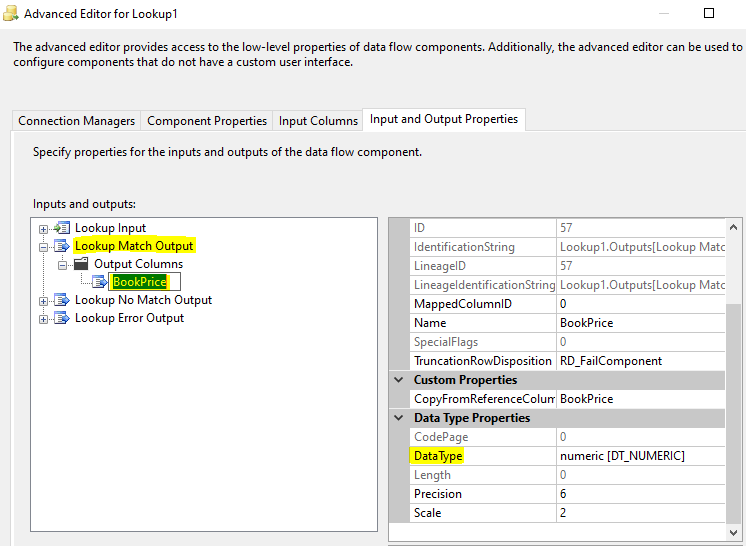Image resolution: width=746 pixels, height=546 pixels.
Task: Click the Lookup Match Output node icon
Action: coord(62,246)
